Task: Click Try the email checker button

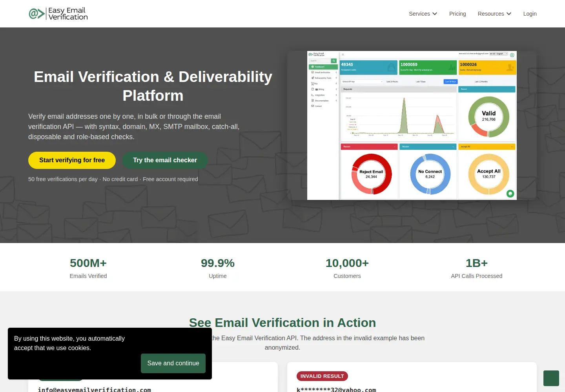Action: [x=165, y=160]
